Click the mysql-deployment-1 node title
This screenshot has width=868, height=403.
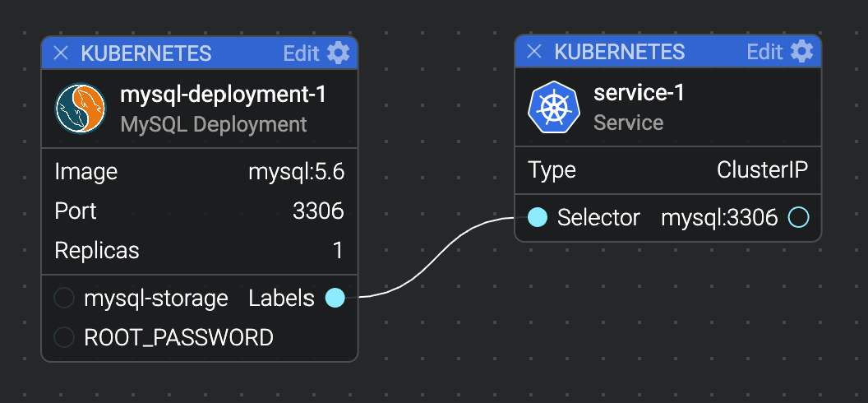[x=224, y=95]
